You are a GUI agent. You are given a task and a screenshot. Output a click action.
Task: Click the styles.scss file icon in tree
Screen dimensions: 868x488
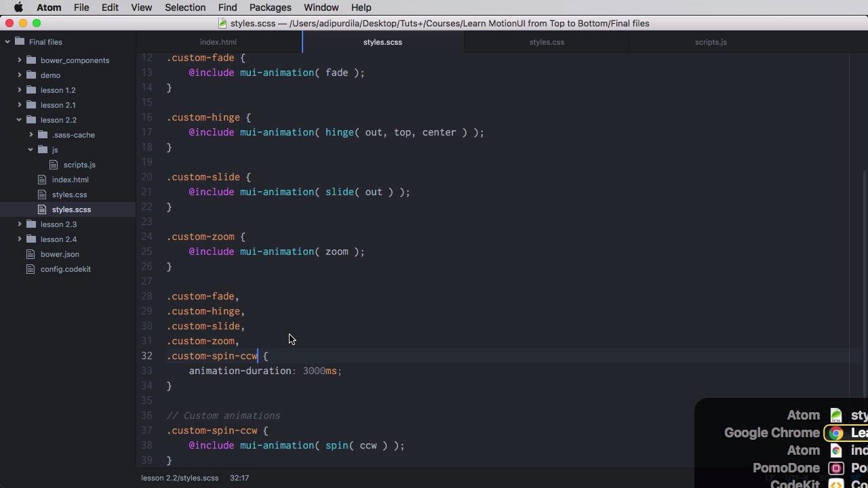point(43,209)
